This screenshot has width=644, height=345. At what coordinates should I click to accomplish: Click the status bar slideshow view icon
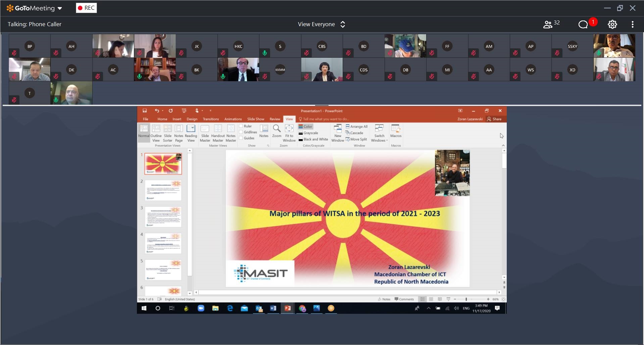click(448, 299)
